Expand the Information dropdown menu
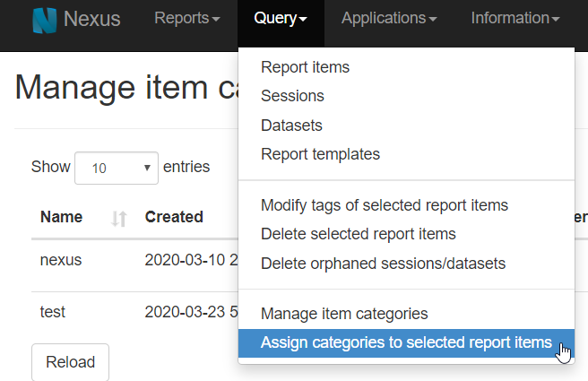Image resolution: width=588 pixels, height=381 pixels. pyautogui.click(x=515, y=18)
